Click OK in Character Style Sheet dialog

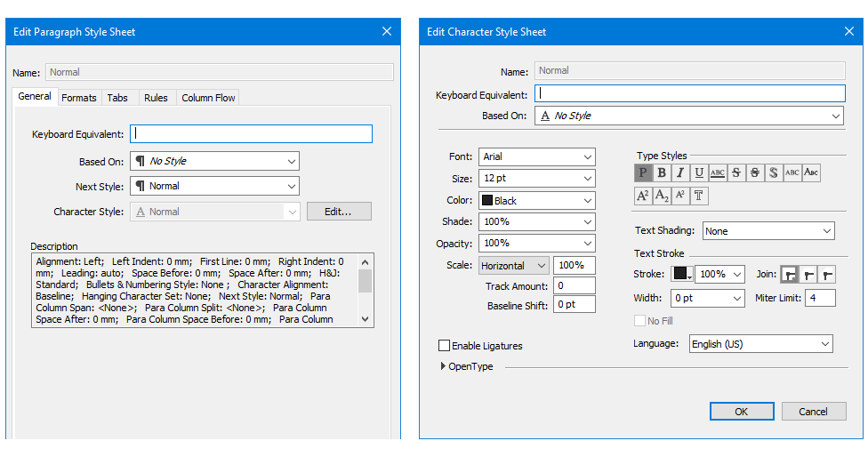(742, 411)
